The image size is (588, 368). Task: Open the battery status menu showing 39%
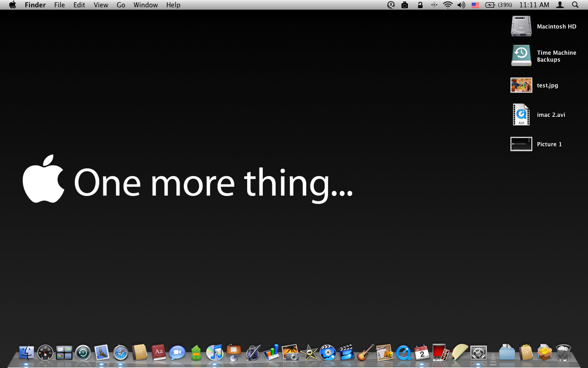(x=499, y=5)
